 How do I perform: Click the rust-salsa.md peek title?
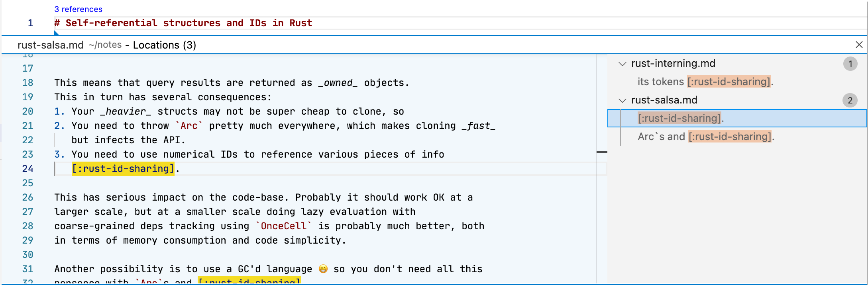point(51,45)
